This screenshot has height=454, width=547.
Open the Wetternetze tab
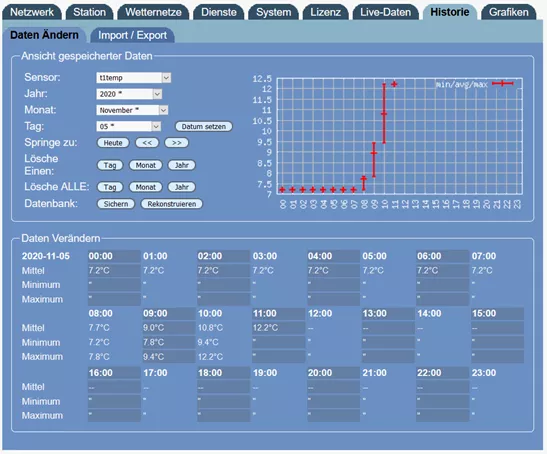[x=153, y=12]
